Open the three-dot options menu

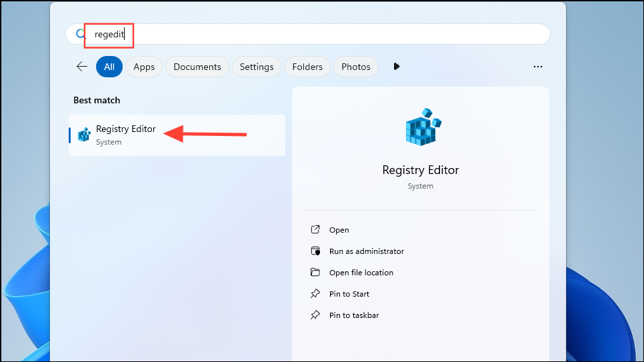coord(537,67)
